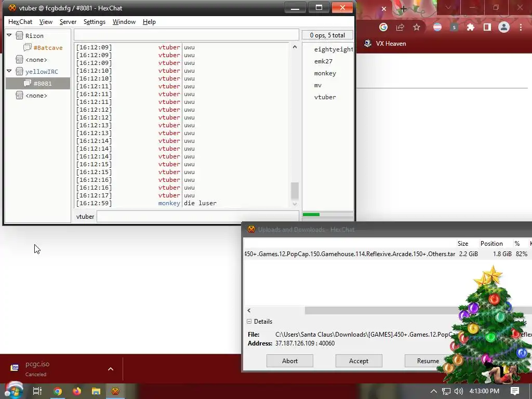The width and height of the screenshot is (532, 399).
Task: Open the View menu in HexChat
Action: click(46, 22)
